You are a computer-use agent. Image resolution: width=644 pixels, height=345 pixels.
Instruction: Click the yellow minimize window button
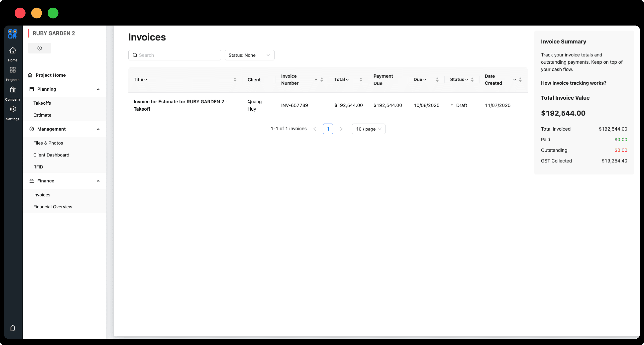click(37, 13)
